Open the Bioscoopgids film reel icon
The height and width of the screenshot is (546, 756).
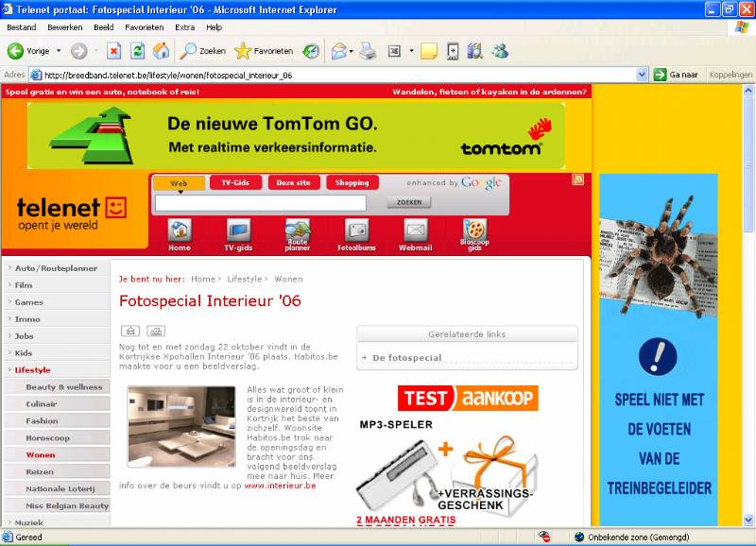474,234
